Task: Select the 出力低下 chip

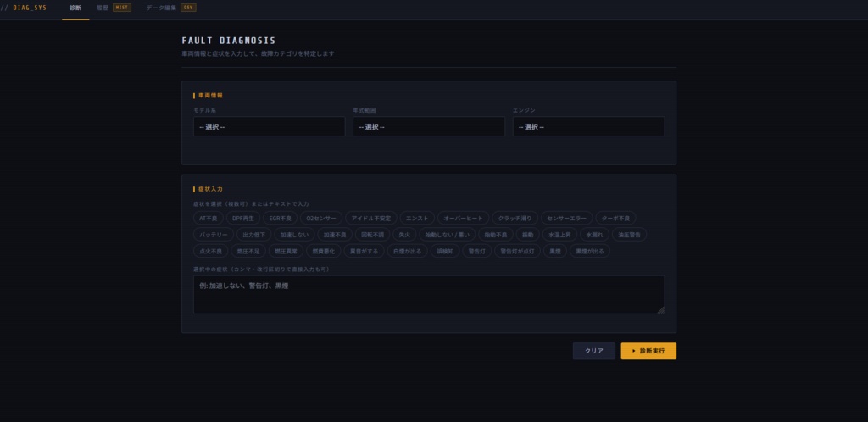Action: coord(254,235)
